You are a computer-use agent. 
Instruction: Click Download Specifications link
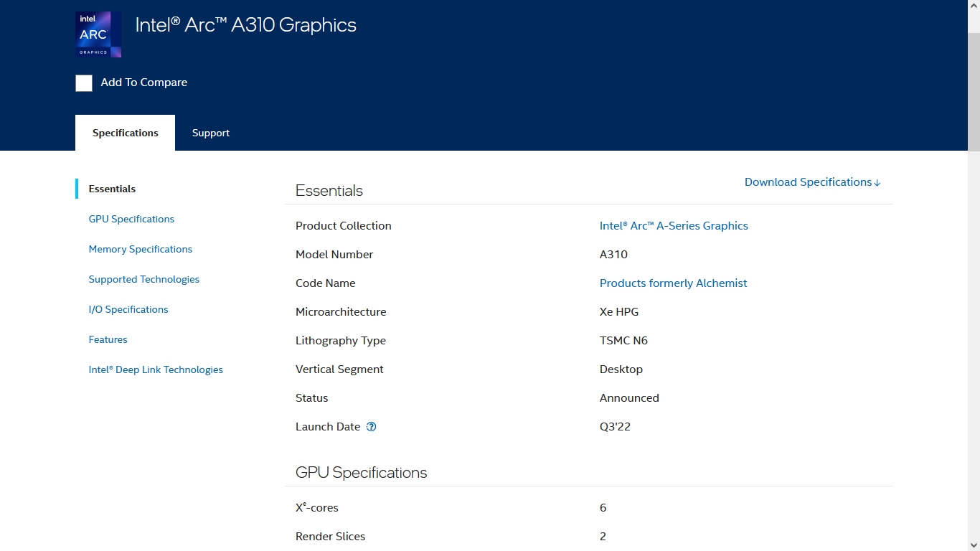813,182
